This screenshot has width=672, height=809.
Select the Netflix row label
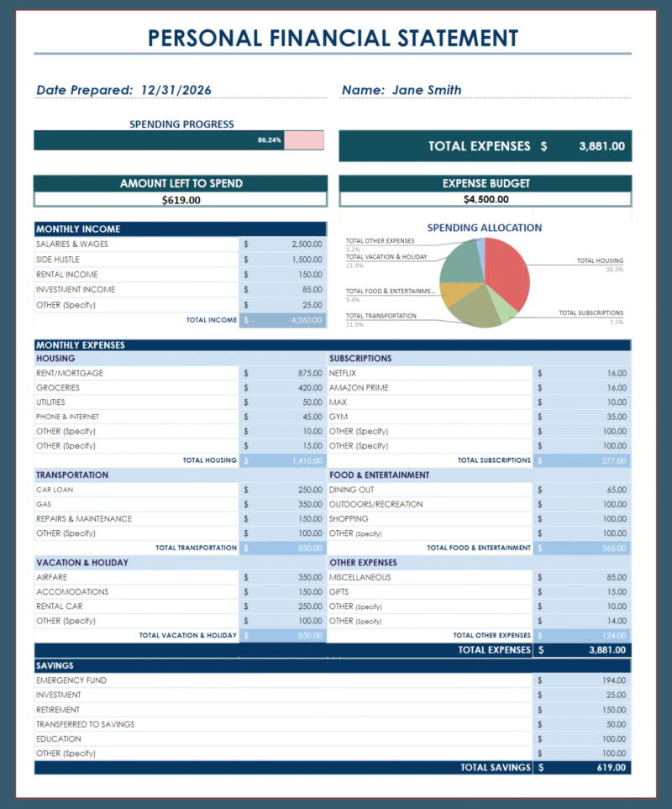pyautogui.click(x=343, y=373)
